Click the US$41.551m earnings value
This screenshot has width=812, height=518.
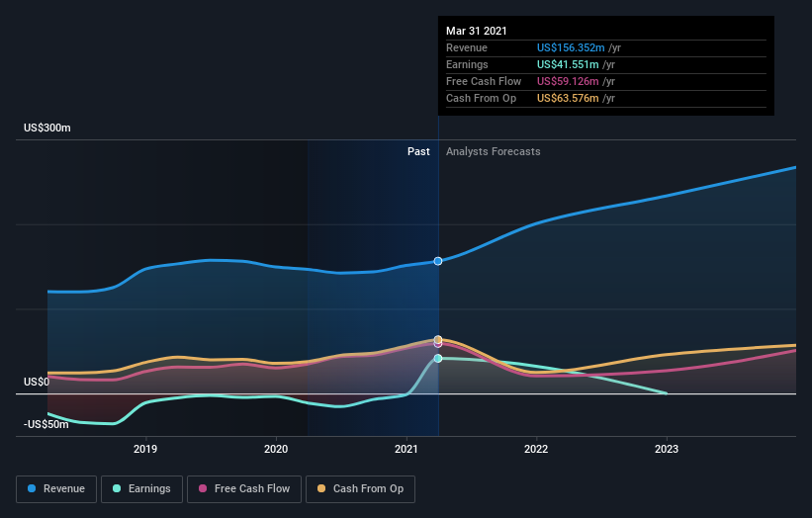(568, 64)
